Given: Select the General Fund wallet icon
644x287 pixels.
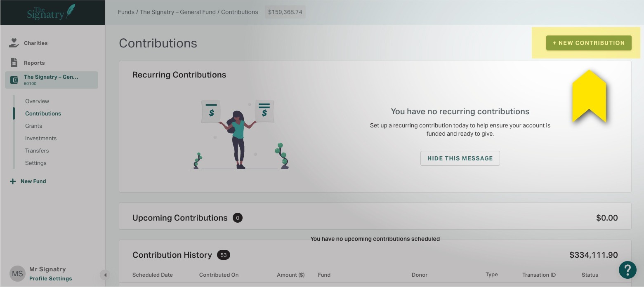Looking at the screenshot, I should pos(14,80).
